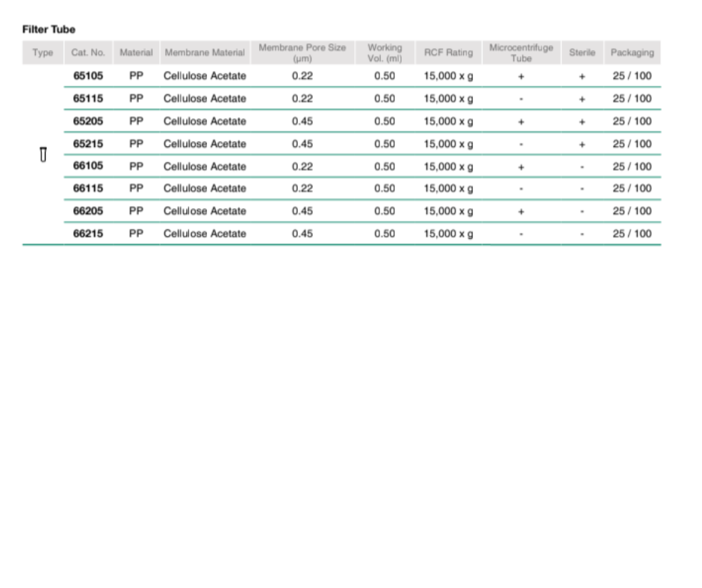
Task: Select the Microcentrifuge Tube column header
Action: click(x=521, y=52)
